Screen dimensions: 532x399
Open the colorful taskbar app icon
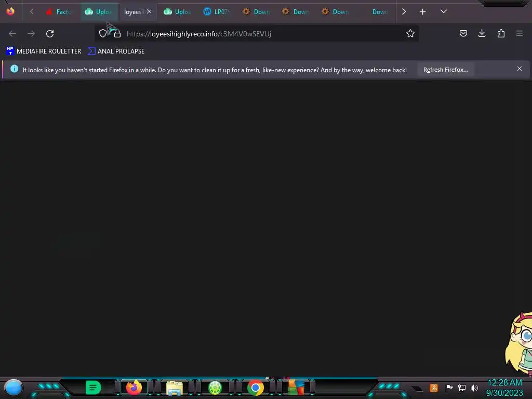pos(296,388)
